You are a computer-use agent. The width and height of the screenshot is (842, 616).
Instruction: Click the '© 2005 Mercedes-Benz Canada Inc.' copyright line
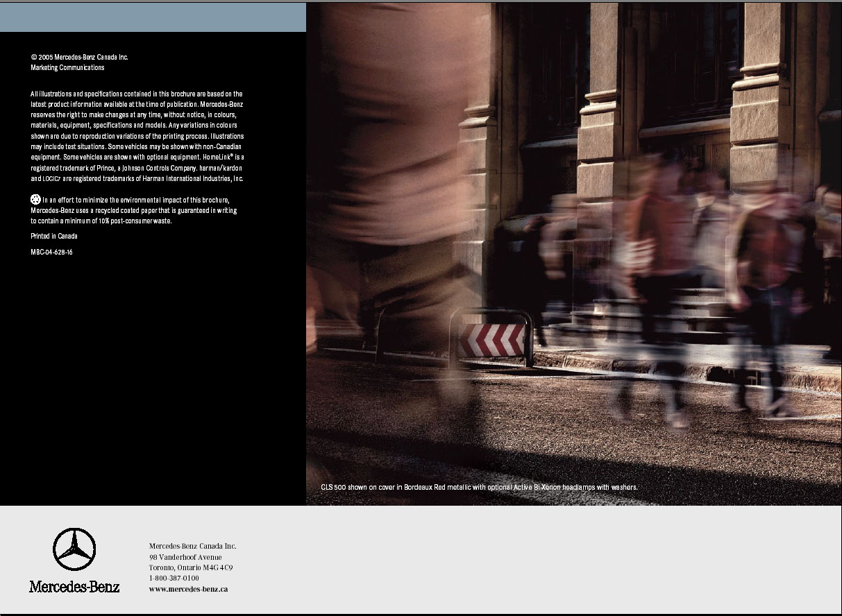79,58
